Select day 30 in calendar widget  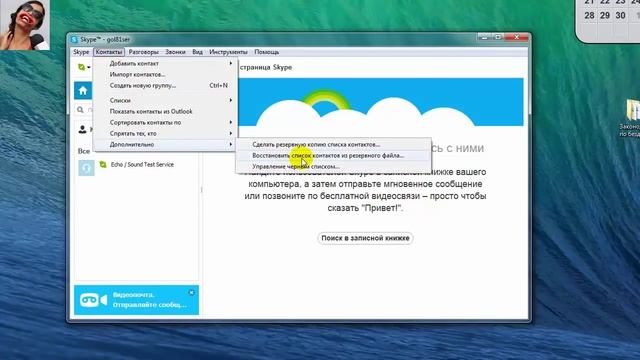(x=620, y=16)
